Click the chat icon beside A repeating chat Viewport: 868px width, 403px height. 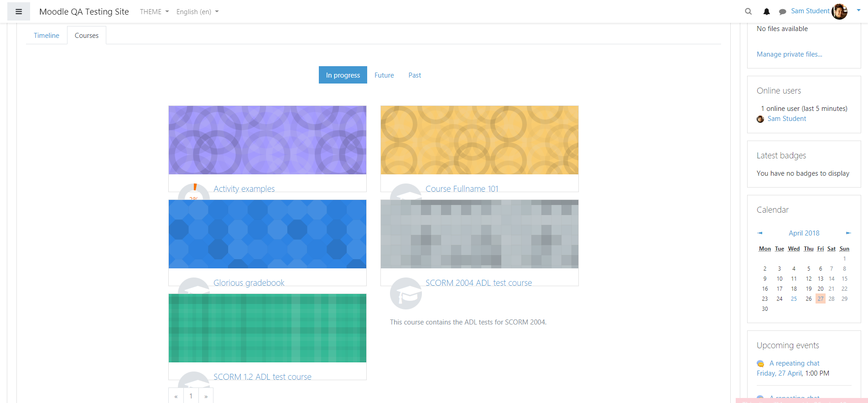(760, 364)
